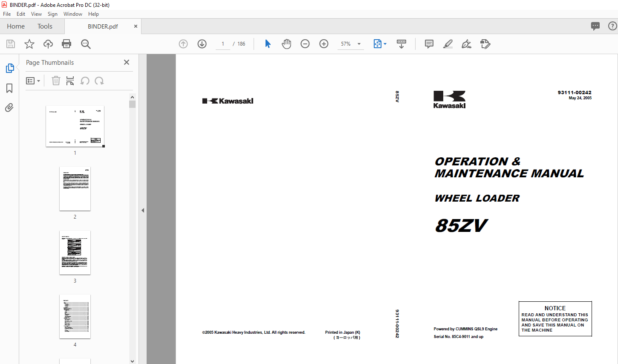The width and height of the screenshot is (618, 364).
Task: Go to previous page with the up arrow
Action: [x=183, y=44]
